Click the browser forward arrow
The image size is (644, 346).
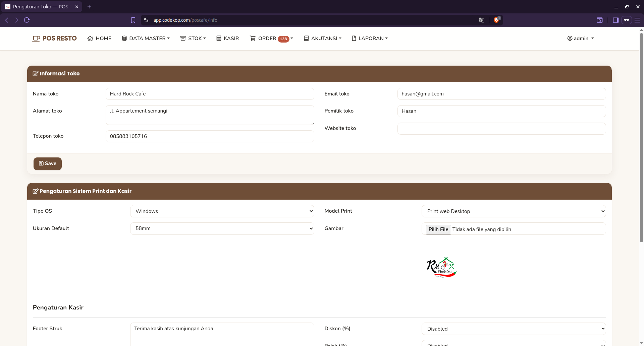16,20
